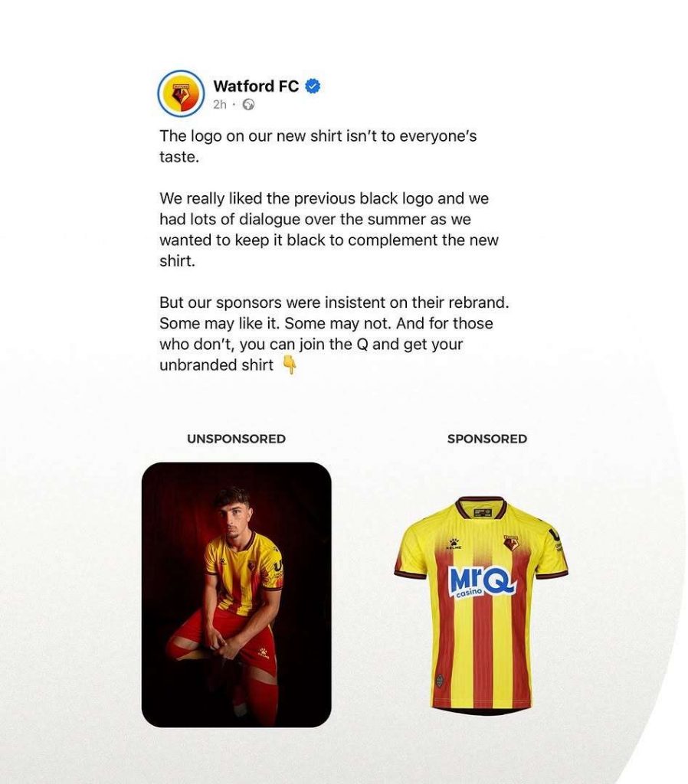The image size is (688, 784).
Task: Click the blue verified badge
Action: 313,86
